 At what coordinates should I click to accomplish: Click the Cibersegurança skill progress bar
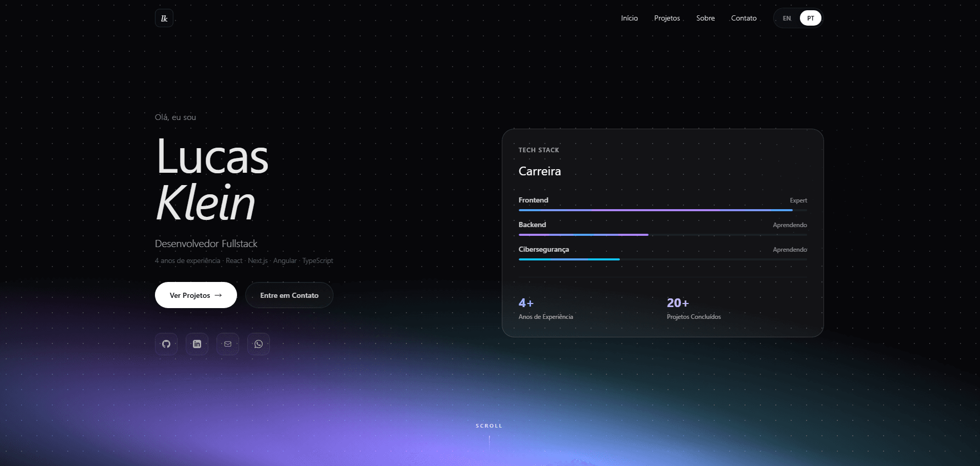[663, 259]
